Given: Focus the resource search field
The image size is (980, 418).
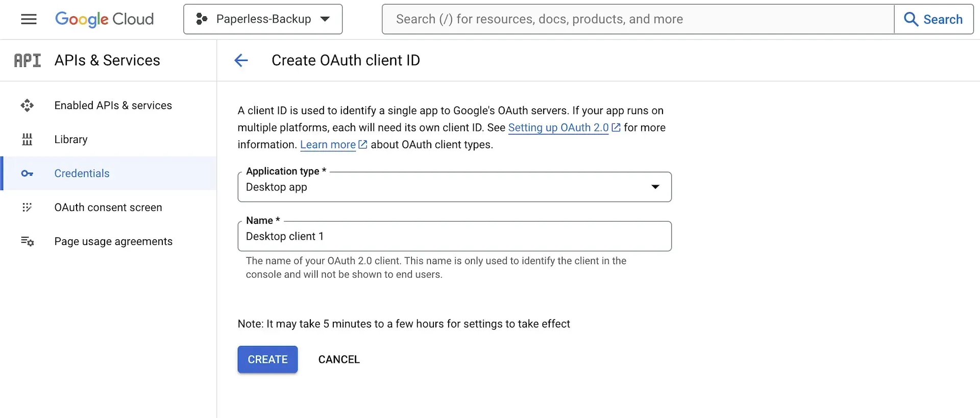Looking at the screenshot, I should coord(638,19).
